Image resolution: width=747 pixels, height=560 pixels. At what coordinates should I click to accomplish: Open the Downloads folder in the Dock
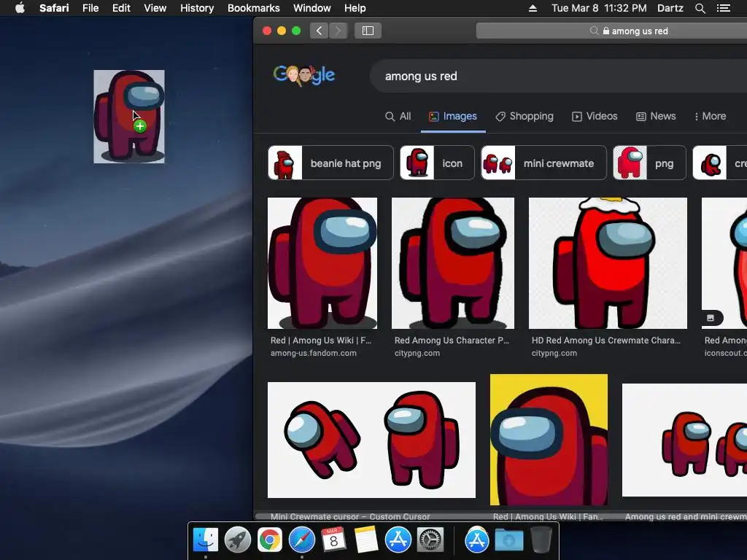(508, 540)
